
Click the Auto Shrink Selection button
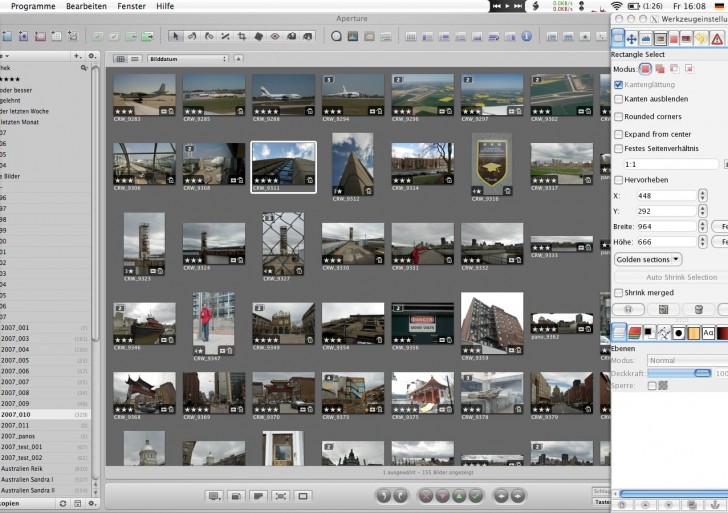point(680,277)
